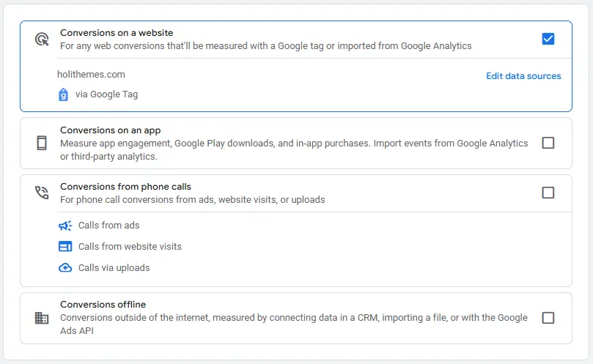This screenshot has width=593, height=364.
Task: Click the Calls from website visits icon
Action: click(65, 247)
